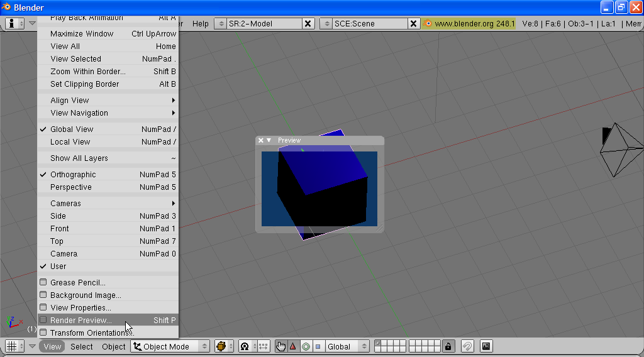The width and height of the screenshot is (644, 357).
Task: Click the render this window icon
Action: [486, 346]
